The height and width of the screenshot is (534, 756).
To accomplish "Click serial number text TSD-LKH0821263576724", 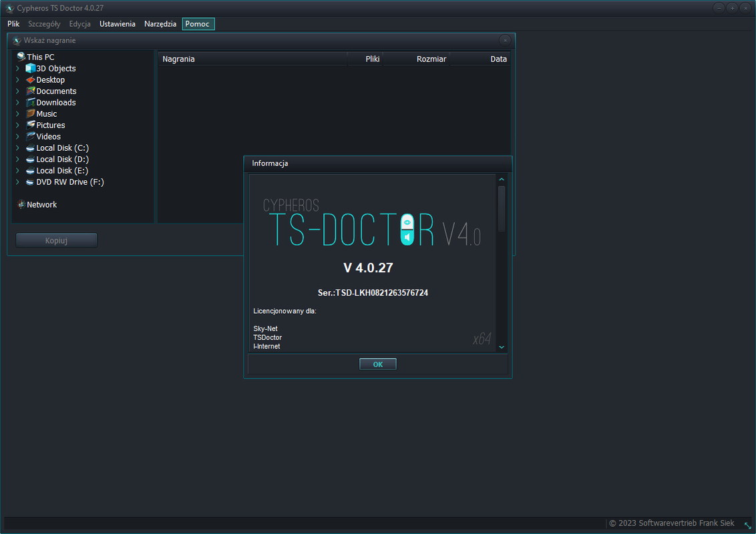I will 382,292.
